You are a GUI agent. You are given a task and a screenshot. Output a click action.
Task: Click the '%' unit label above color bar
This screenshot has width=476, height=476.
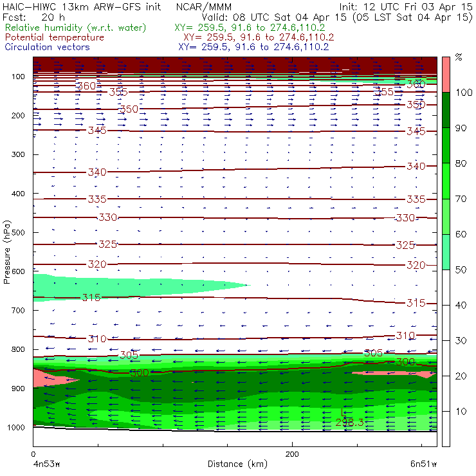point(459,57)
